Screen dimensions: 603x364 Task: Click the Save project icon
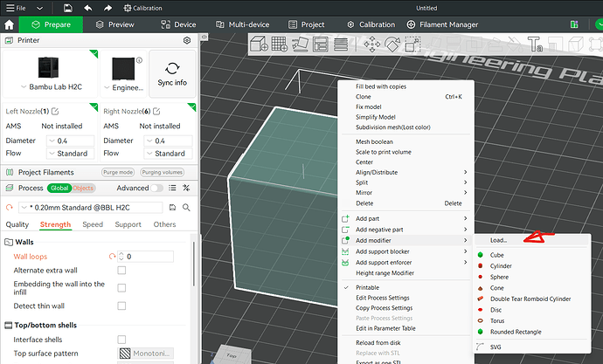67,8
